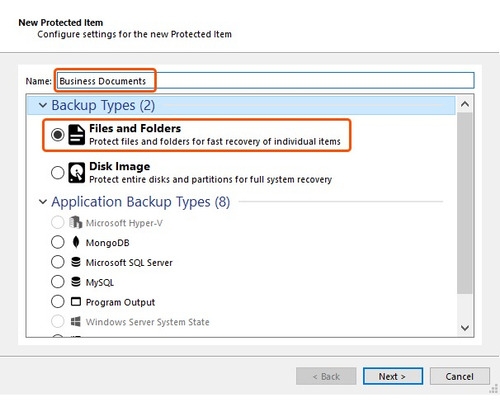
Task: Click the Disk Image hard drive icon
Action: (x=76, y=173)
